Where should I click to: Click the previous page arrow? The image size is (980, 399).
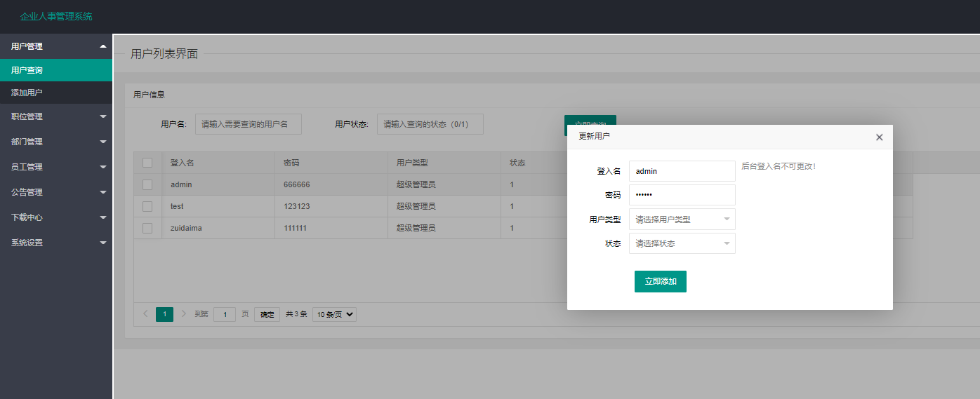point(145,314)
